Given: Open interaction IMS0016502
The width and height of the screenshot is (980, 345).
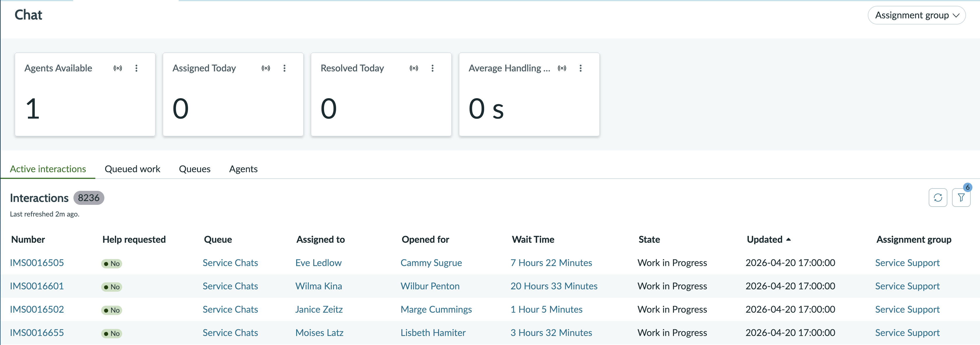Looking at the screenshot, I should click(37, 309).
